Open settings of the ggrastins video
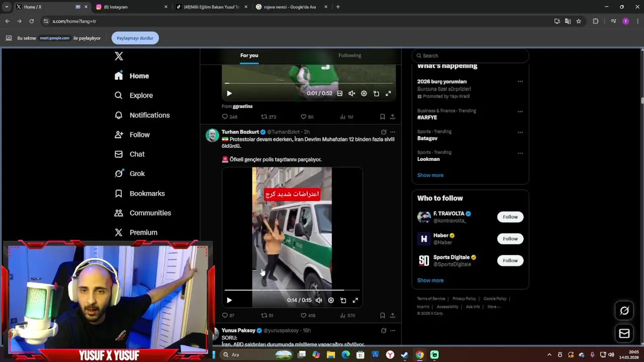The image size is (644, 362). click(364, 94)
